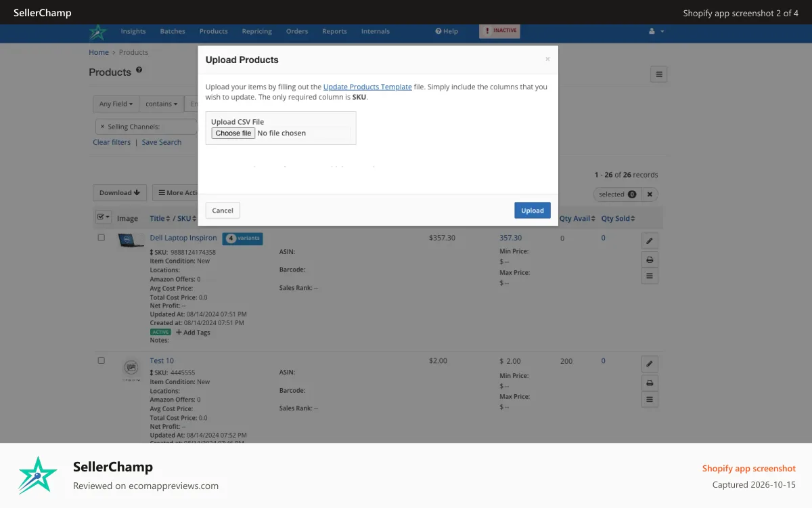Print Dell Laptop Inspiron with printer icon
Screen dimensions: 812x508
click(650, 259)
